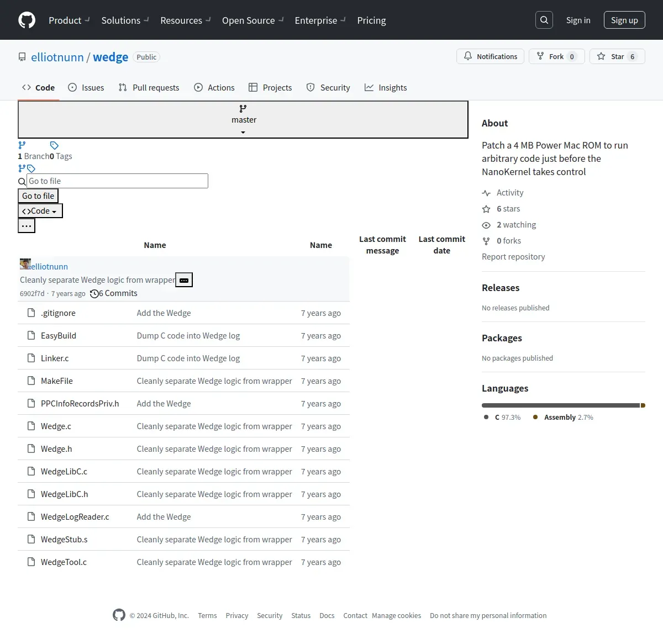Switch to the Pull requests tab
This screenshot has height=644, width=663.
(x=149, y=87)
